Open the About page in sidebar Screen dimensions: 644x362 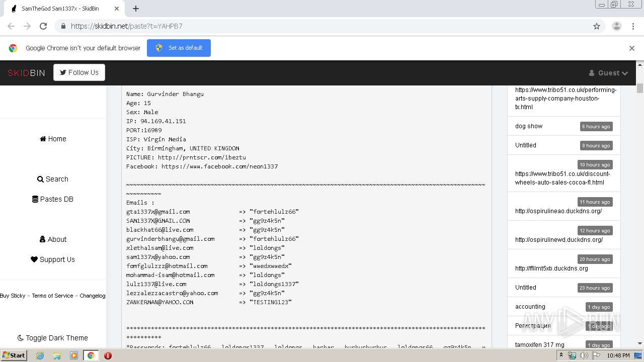[53, 239]
